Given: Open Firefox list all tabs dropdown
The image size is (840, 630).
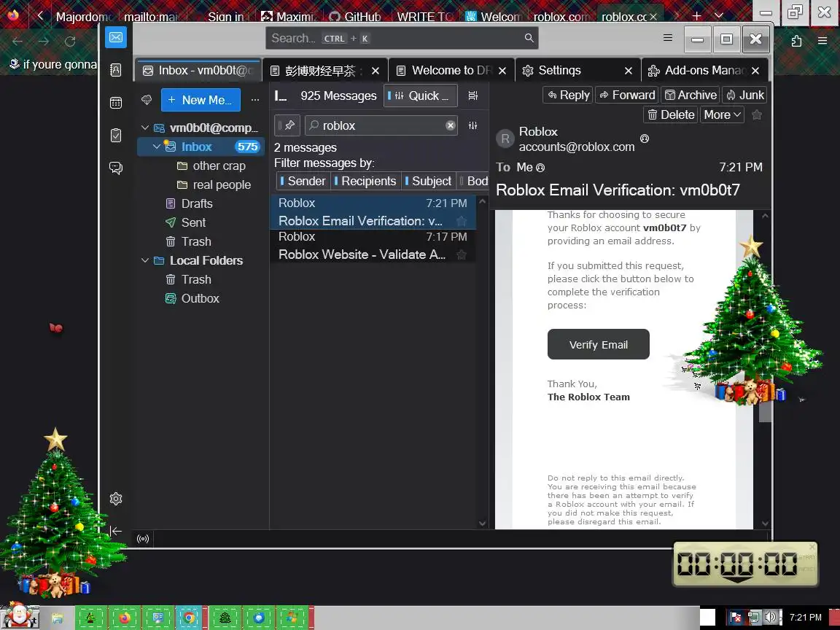Looking at the screenshot, I should (x=719, y=16).
